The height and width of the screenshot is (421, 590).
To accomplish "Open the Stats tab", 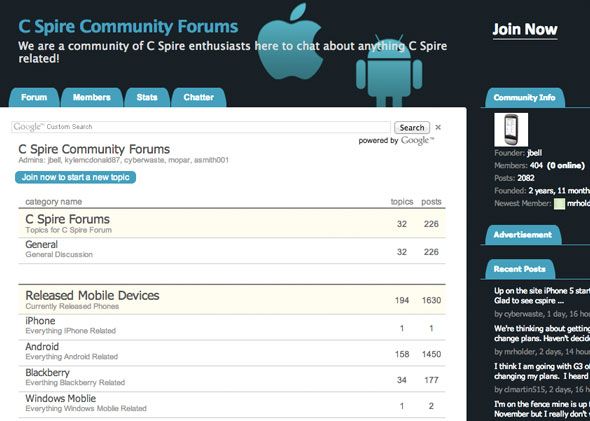I will (147, 97).
